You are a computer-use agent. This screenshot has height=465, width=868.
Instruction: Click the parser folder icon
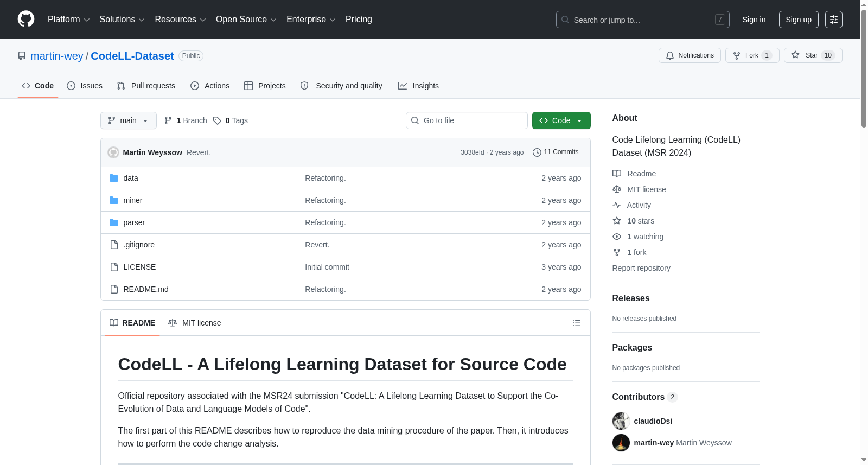114,222
